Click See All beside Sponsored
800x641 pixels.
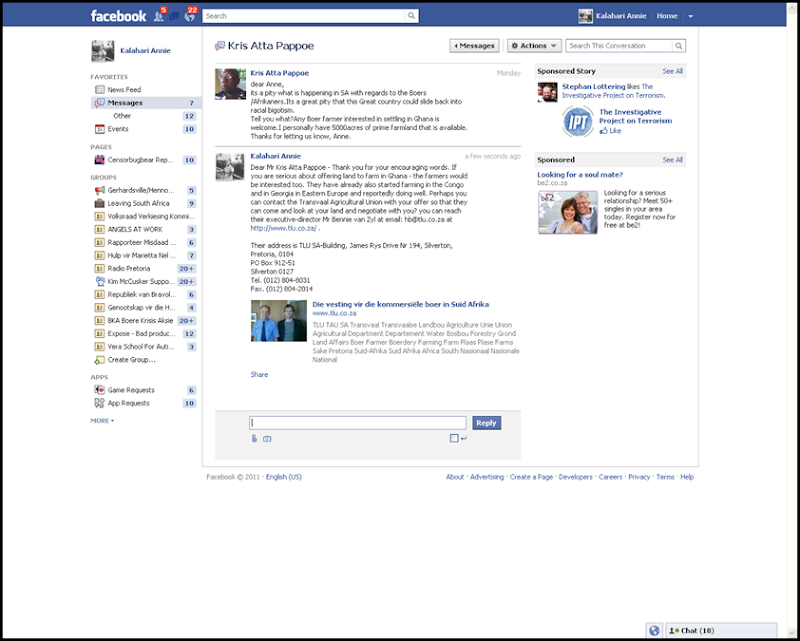coord(672,160)
